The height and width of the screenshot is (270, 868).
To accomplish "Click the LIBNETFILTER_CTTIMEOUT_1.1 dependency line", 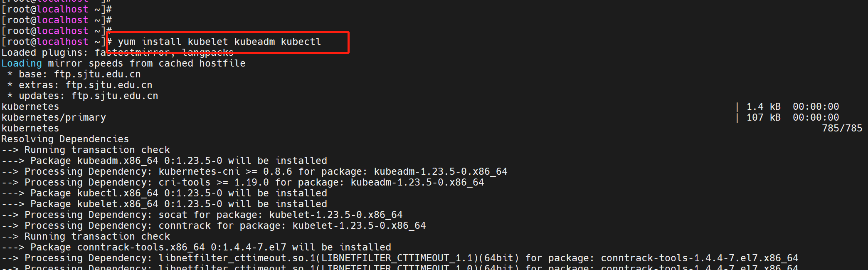I will (400, 258).
